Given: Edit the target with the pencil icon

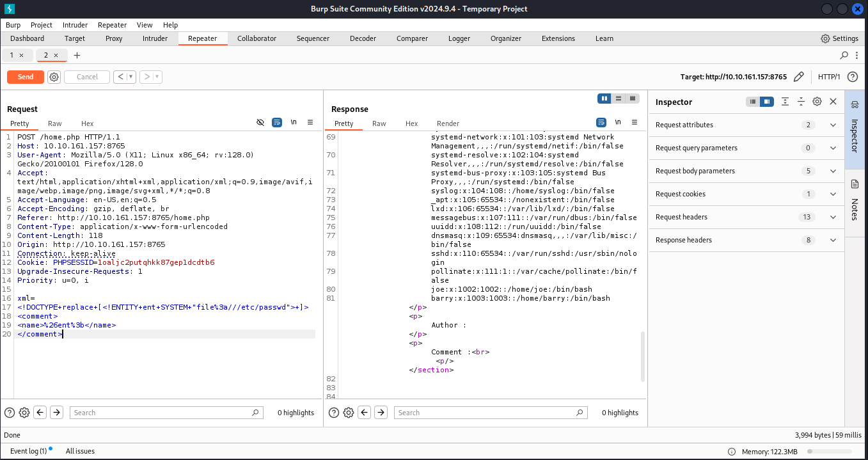Looking at the screenshot, I should 798,77.
